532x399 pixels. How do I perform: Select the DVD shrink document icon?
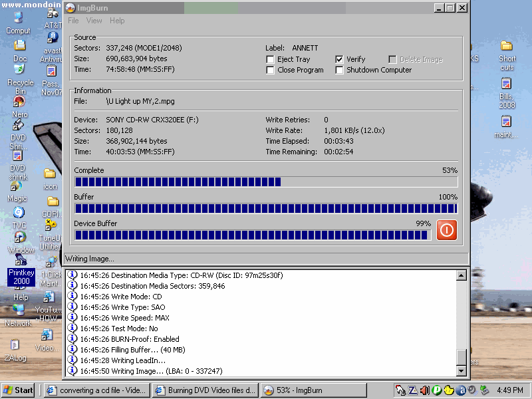[18, 165]
